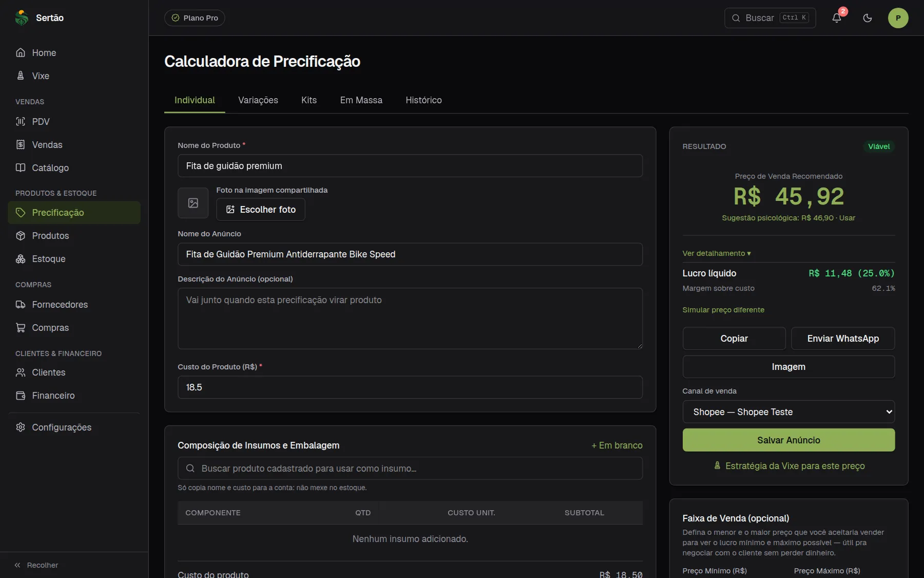Open Vixe assistant icon in sidebar
This screenshot has width=924, height=578.
pyautogui.click(x=21, y=76)
